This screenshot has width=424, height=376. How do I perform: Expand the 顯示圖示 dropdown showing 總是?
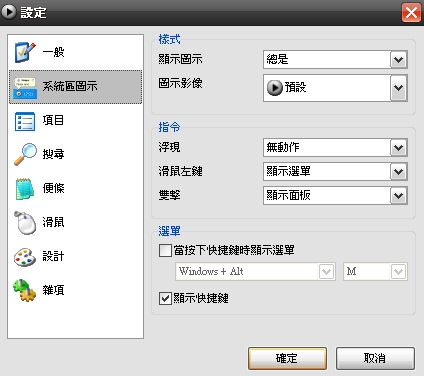tap(335, 60)
